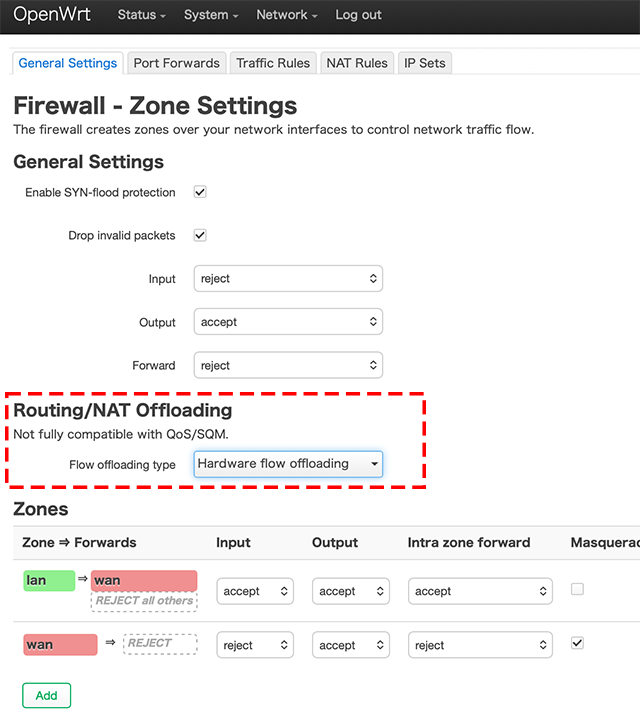Expand the Flow offloading type dropdown
640x713 pixels.
(x=288, y=464)
